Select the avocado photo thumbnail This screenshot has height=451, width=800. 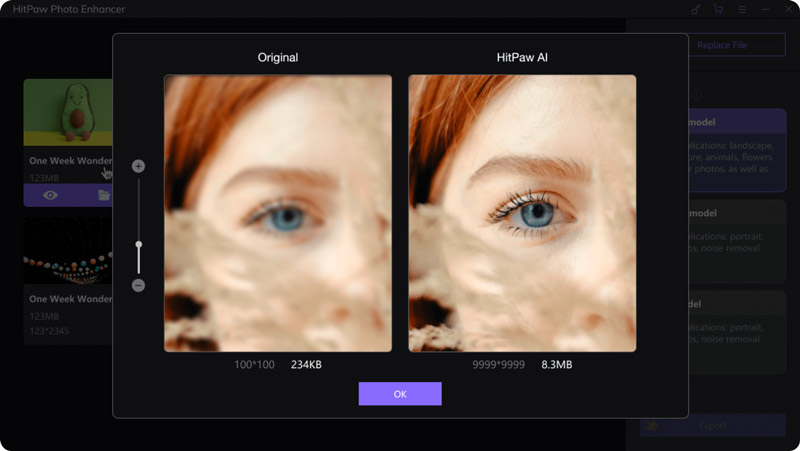68,113
